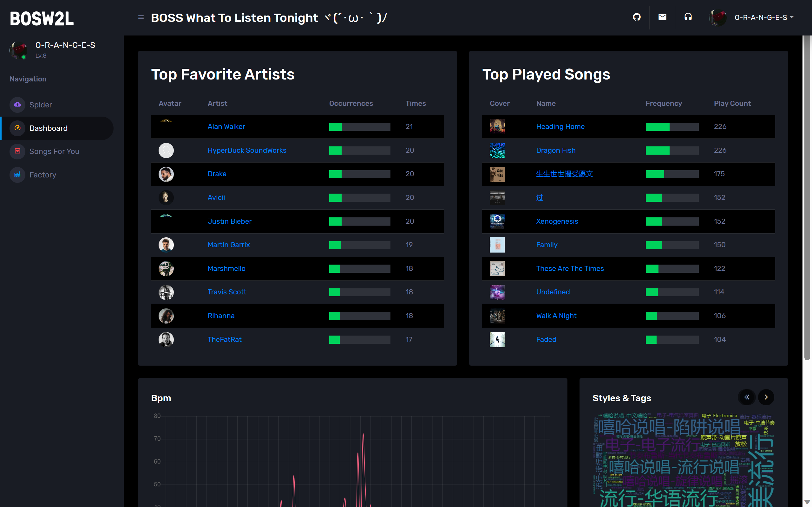Image resolution: width=812 pixels, height=507 pixels.
Task: Click the Songs For You heart icon
Action: (x=17, y=151)
